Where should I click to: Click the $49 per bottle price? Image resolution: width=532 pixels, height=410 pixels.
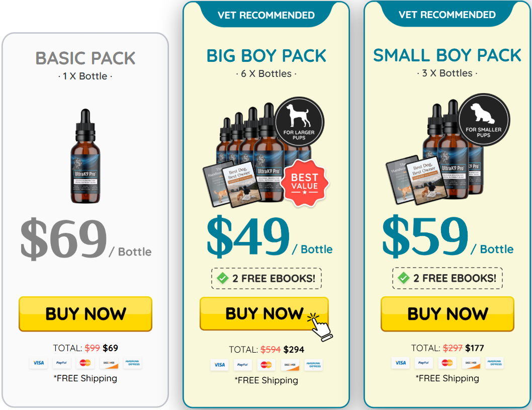[x=270, y=236]
